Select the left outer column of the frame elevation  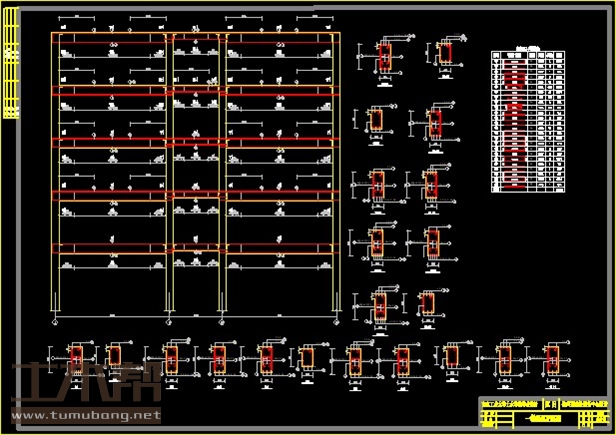(x=57, y=180)
